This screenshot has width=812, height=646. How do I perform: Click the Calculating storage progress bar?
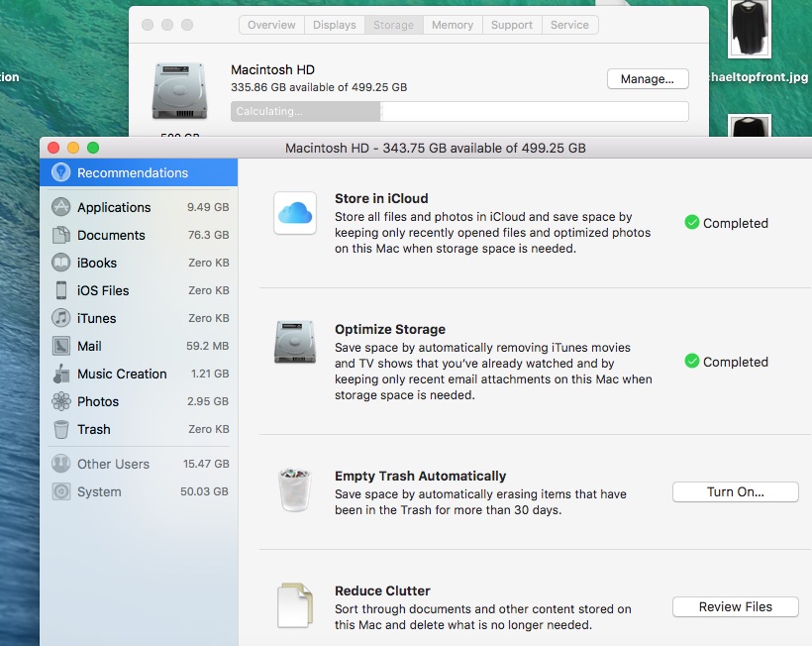click(x=459, y=111)
